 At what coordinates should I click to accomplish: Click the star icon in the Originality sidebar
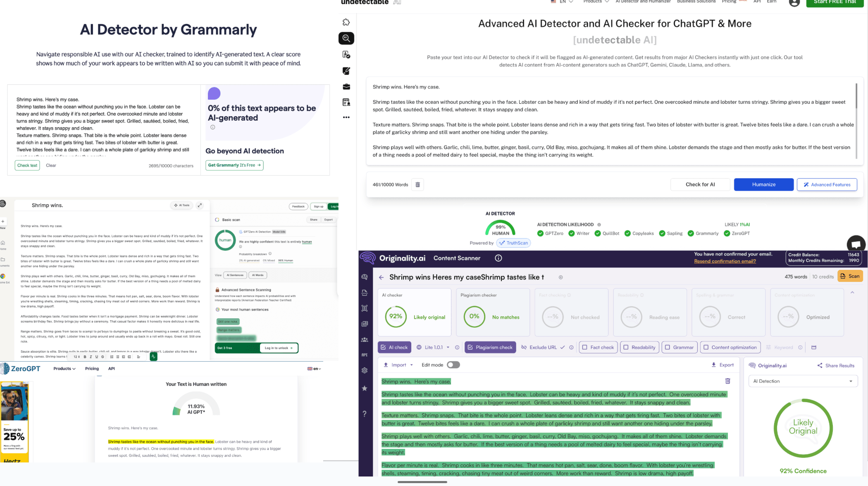(365, 388)
